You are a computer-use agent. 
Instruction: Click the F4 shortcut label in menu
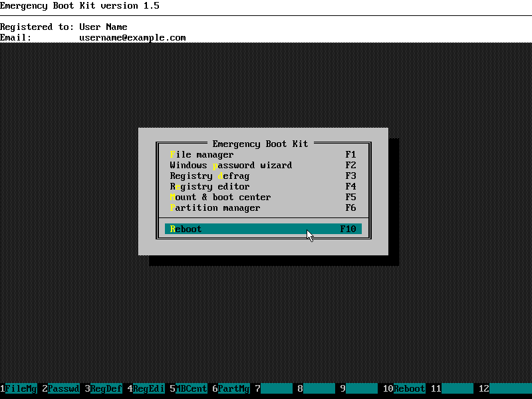coord(351,186)
